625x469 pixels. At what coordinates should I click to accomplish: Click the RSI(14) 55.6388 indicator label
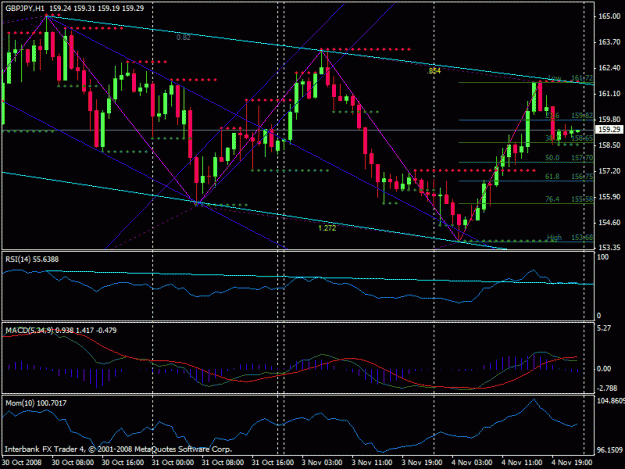point(32,259)
